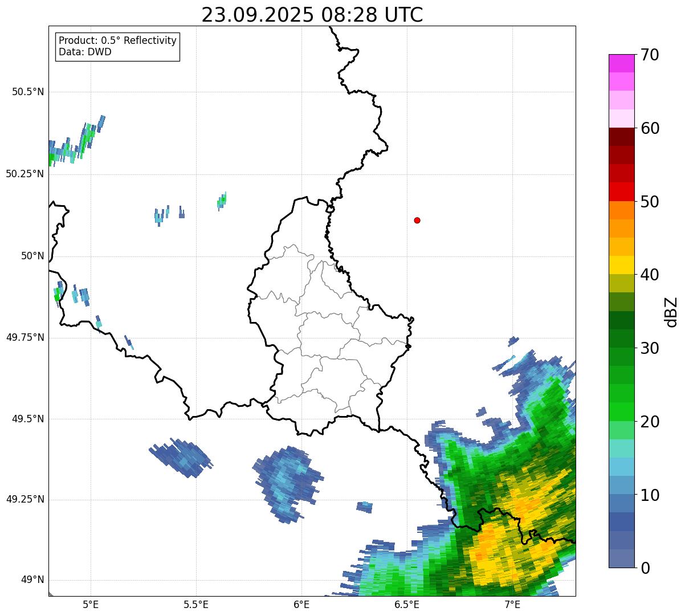The height and width of the screenshot is (616, 685).
Task: Click the 5°E longitude label
Action: (91, 604)
